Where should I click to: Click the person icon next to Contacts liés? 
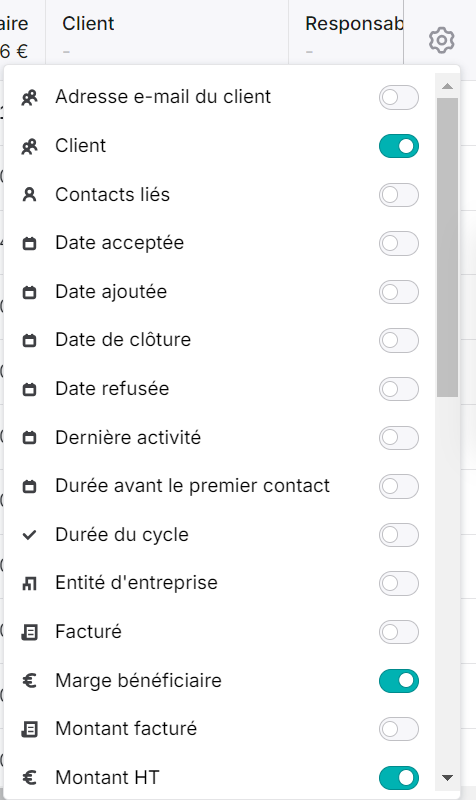[30, 194]
